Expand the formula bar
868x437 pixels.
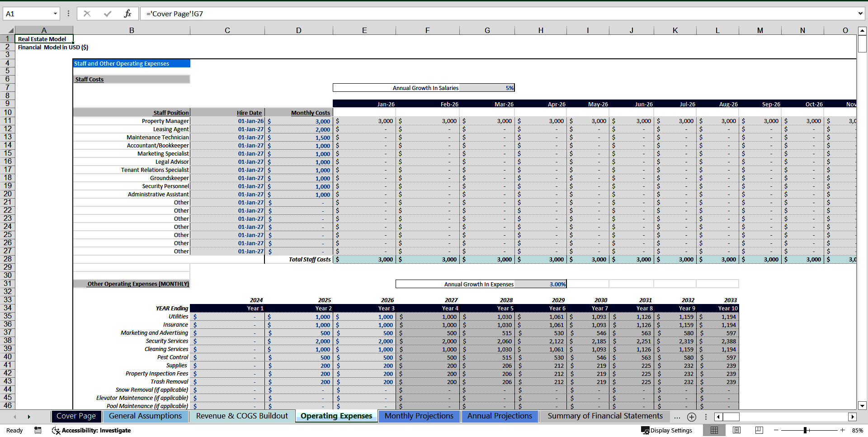[860, 14]
